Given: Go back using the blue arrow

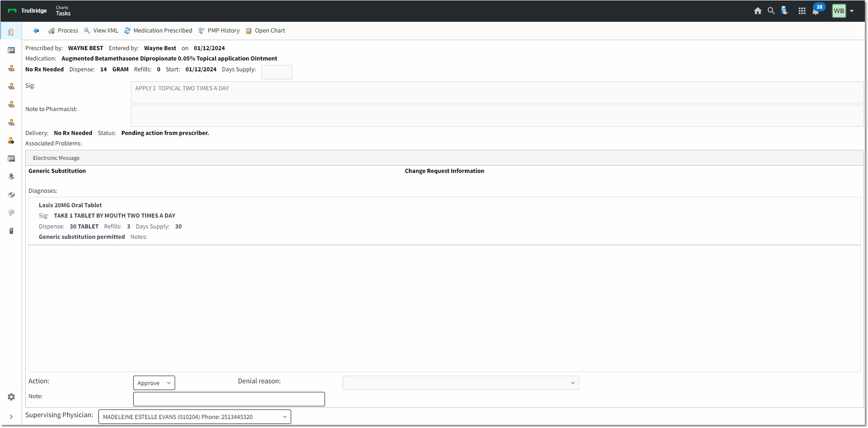Looking at the screenshot, I should tap(36, 31).
